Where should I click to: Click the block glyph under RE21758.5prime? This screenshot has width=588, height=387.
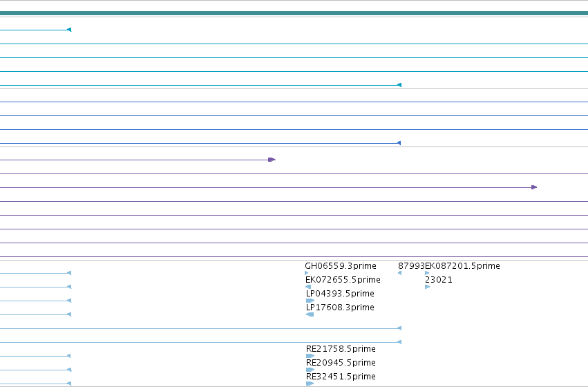(x=310, y=356)
